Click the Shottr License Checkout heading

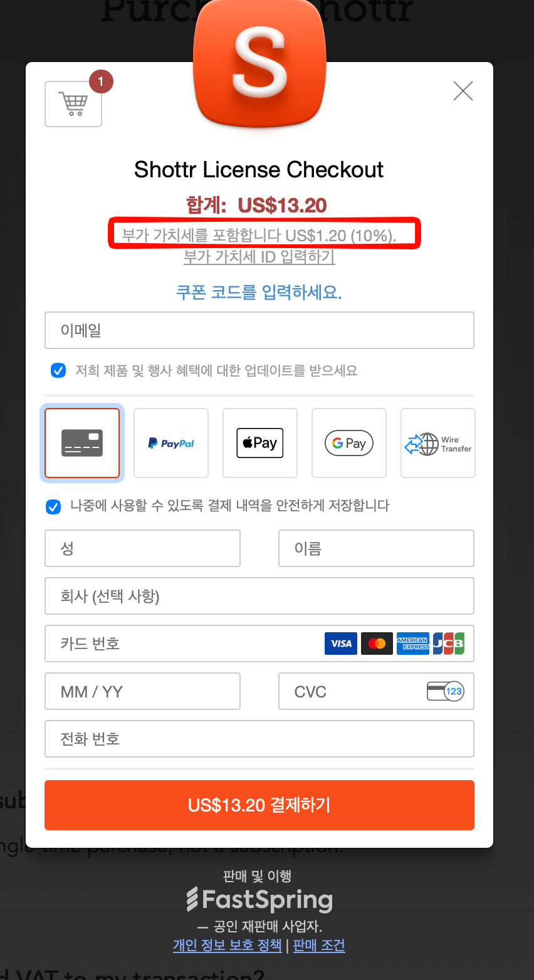point(259,170)
